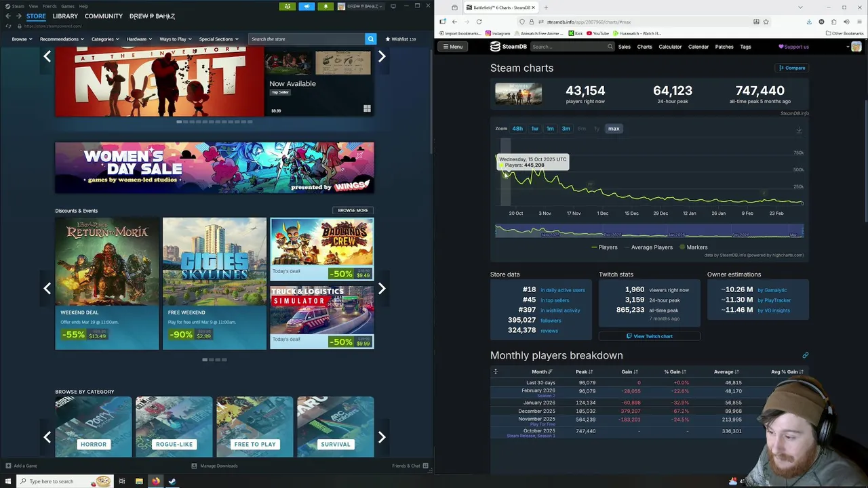Click Manage Downloads in Steam

214,466
